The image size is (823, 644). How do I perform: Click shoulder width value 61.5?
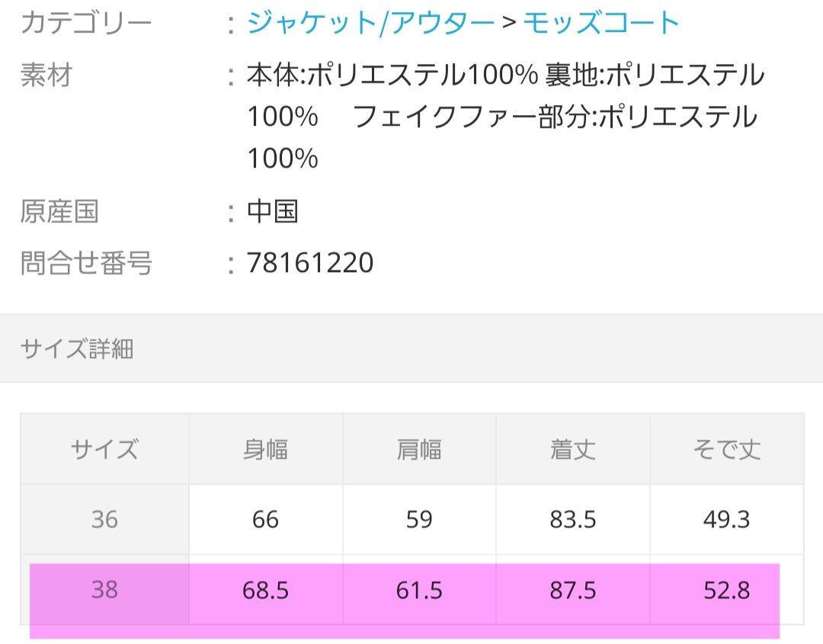click(419, 590)
